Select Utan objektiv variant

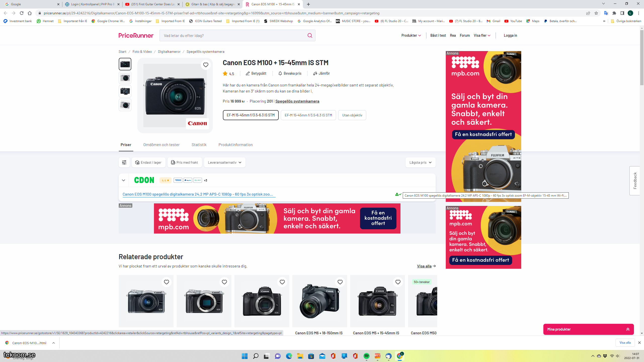(352, 115)
